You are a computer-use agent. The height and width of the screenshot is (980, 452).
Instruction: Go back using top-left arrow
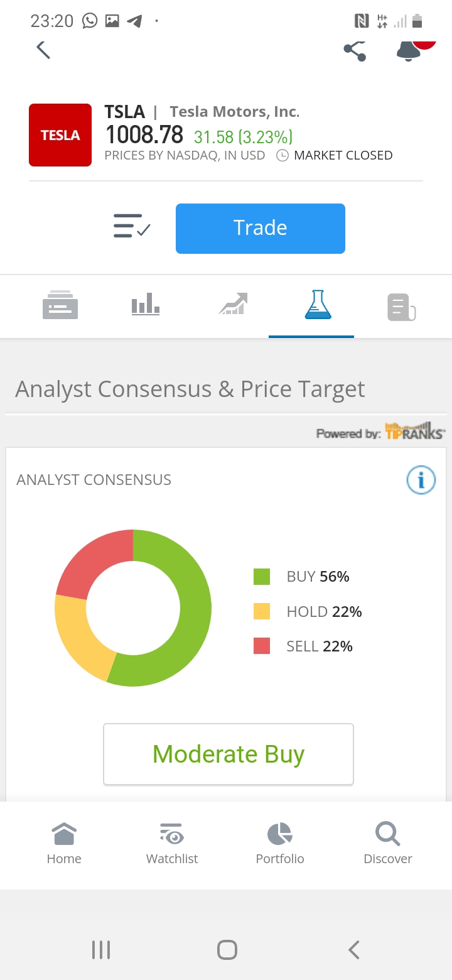click(x=43, y=49)
